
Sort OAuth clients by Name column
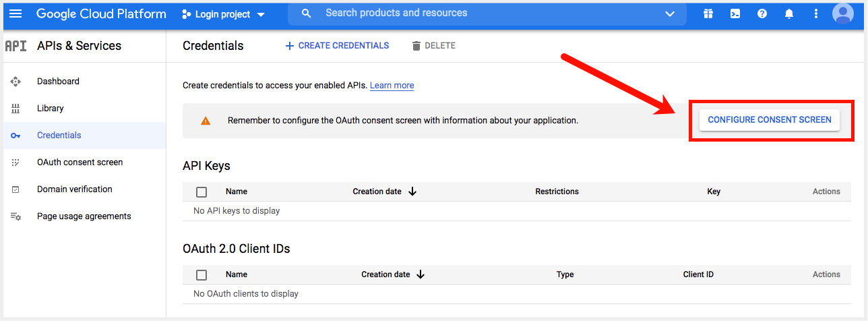pyautogui.click(x=237, y=274)
